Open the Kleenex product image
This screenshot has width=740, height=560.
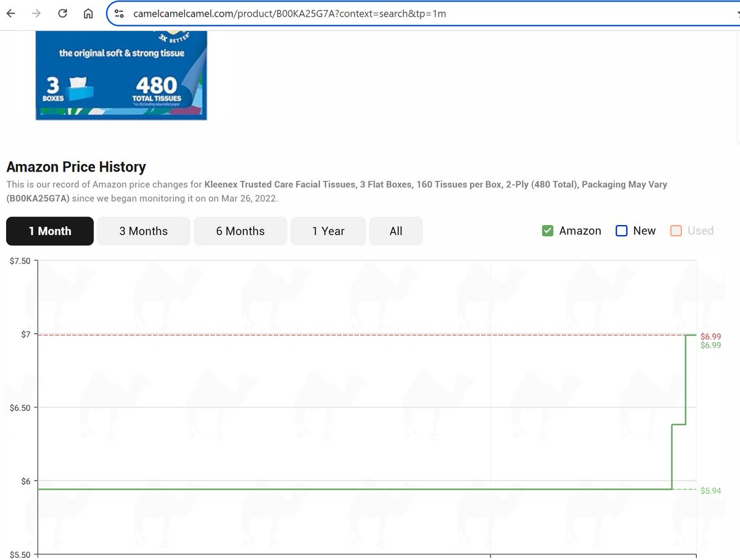[121, 74]
